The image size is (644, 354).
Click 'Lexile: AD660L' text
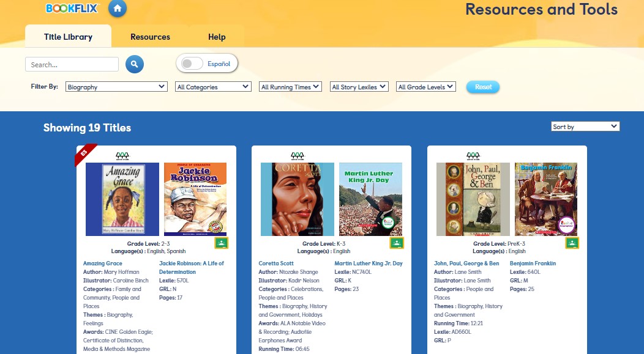click(x=452, y=332)
